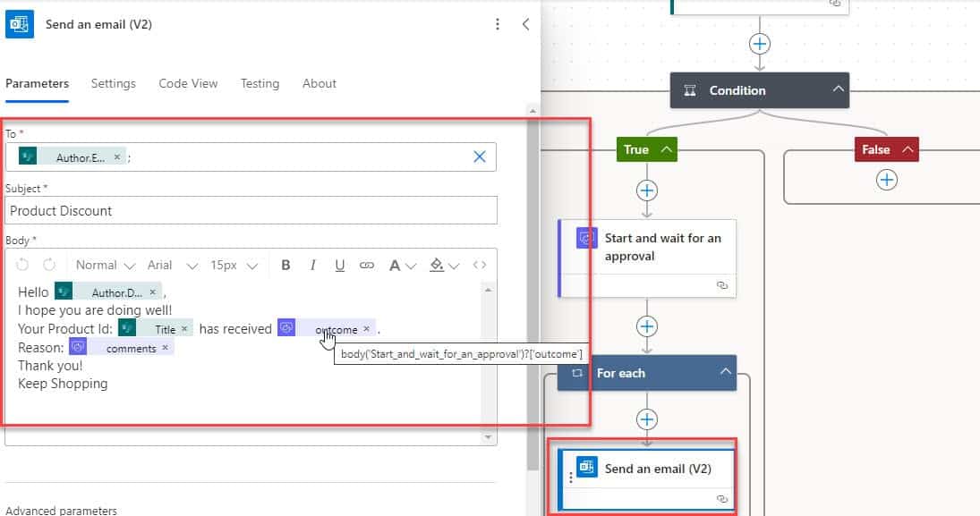980x516 pixels.
Task: Switch to the Parameters tab
Action: click(x=37, y=84)
